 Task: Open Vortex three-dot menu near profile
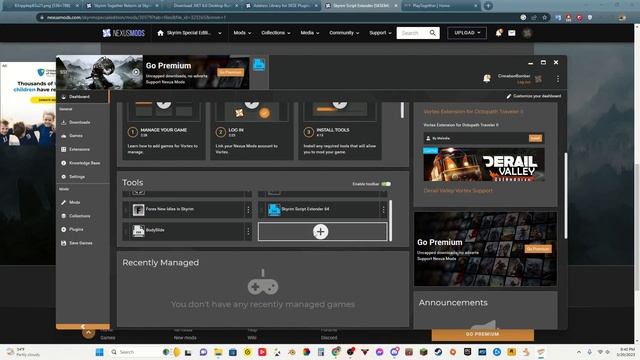click(558, 79)
